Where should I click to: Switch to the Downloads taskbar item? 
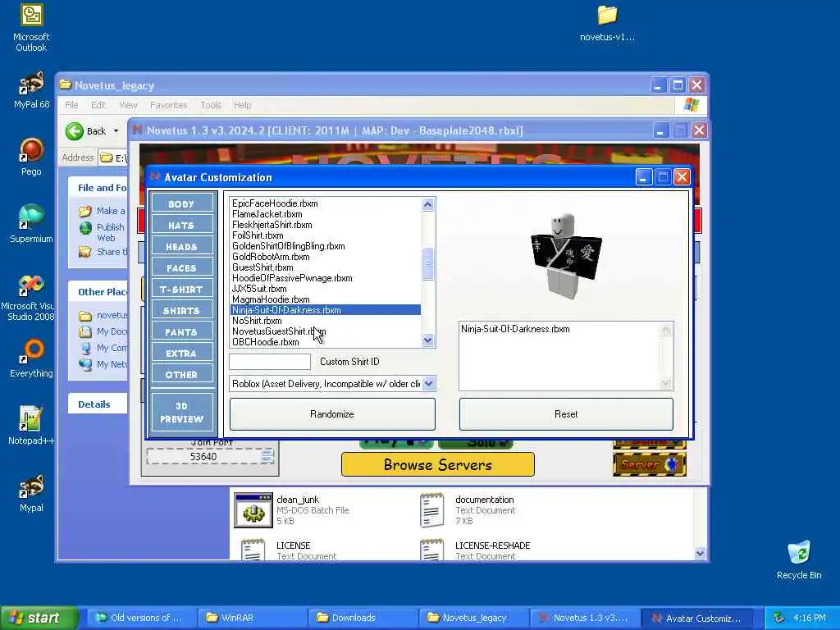pyautogui.click(x=362, y=618)
